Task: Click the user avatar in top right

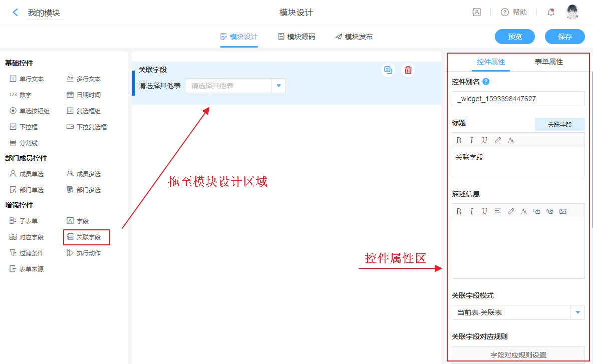Action: pyautogui.click(x=572, y=13)
